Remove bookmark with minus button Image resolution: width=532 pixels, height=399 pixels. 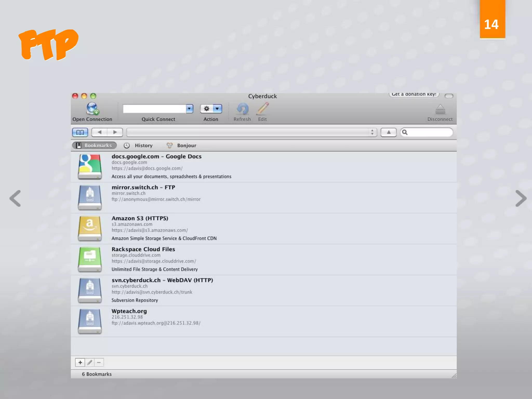coord(99,362)
